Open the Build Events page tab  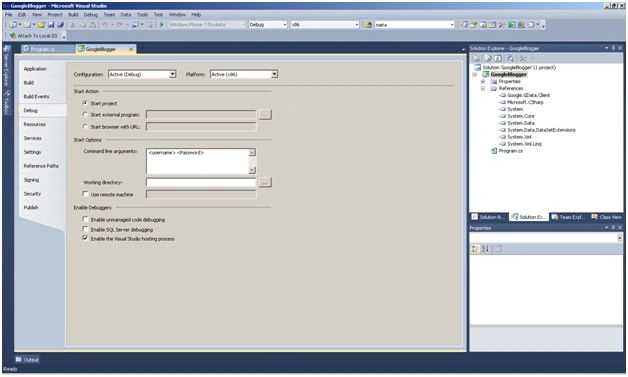point(36,97)
